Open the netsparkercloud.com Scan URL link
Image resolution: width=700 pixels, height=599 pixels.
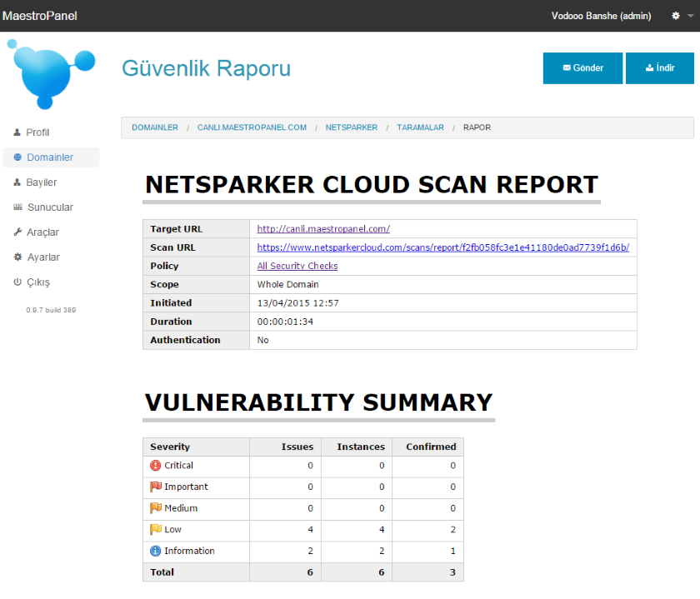442,247
